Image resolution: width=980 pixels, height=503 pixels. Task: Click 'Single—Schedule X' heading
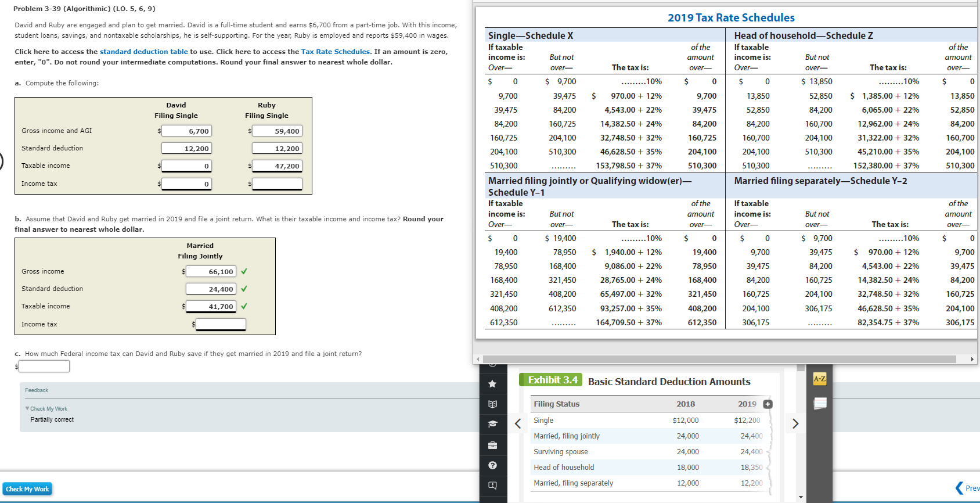(x=531, y=35)
